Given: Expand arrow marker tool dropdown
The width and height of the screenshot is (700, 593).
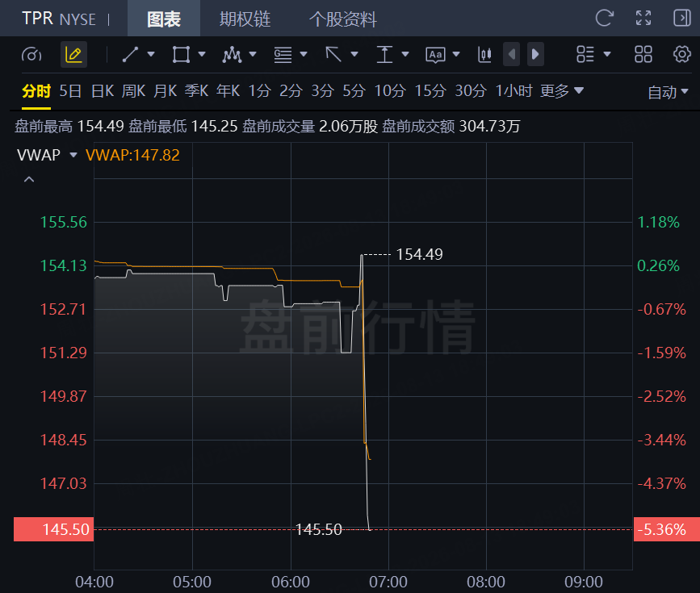Looking at the screenshot, I should tap(354, 54).
